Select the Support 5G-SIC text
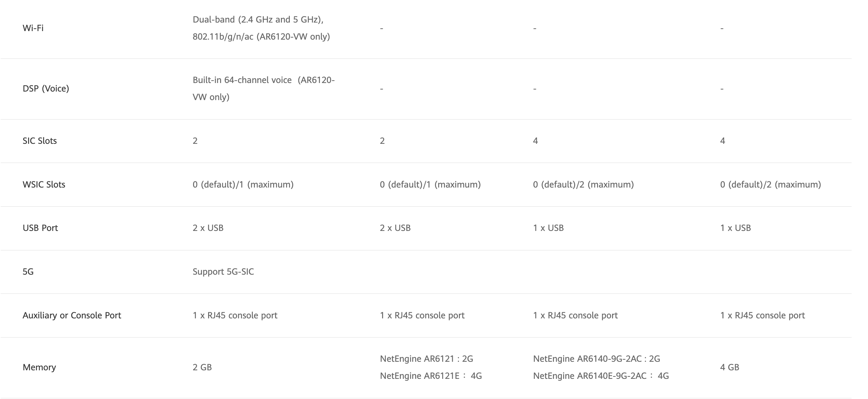The height and width of the screenshot is (399, 868). coord(223,272)
